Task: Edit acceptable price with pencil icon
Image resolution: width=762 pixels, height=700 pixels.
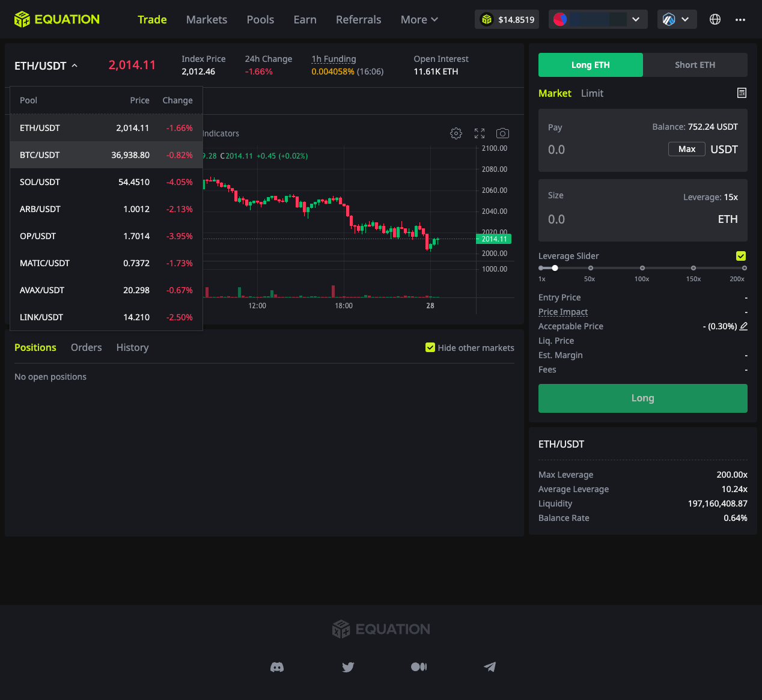Action: click(743, 326)
